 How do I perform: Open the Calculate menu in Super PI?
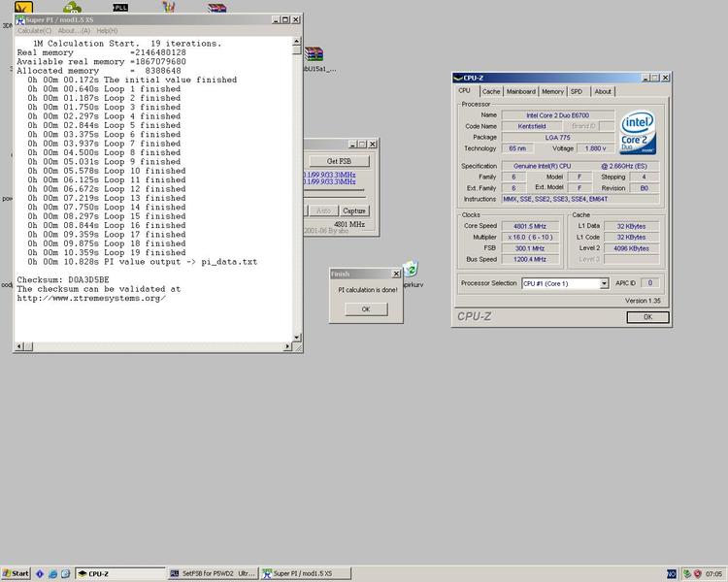pyautogui.click(x=34, y=31)
